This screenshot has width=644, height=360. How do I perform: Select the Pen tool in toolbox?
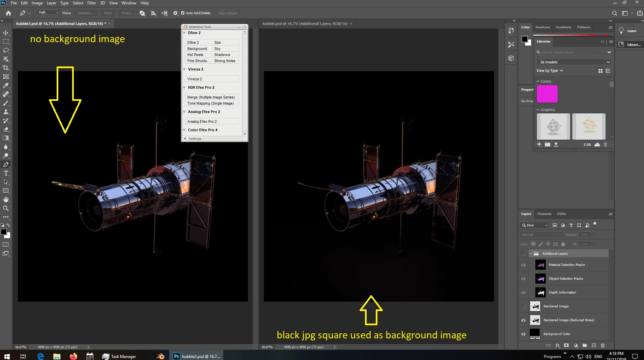[6, 164]
